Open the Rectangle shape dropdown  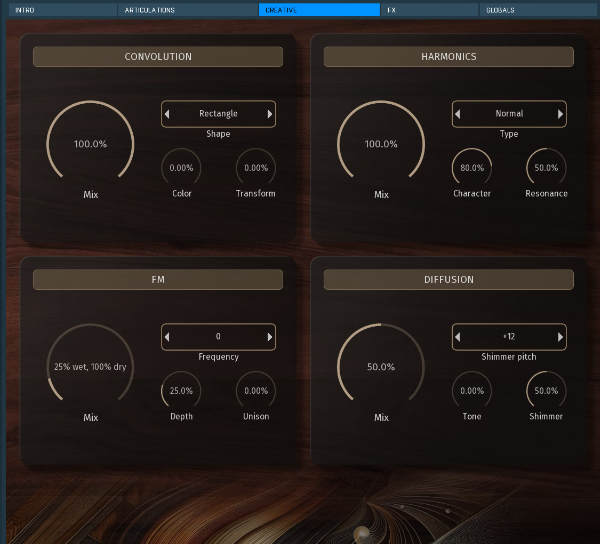[x=218, y=114]
